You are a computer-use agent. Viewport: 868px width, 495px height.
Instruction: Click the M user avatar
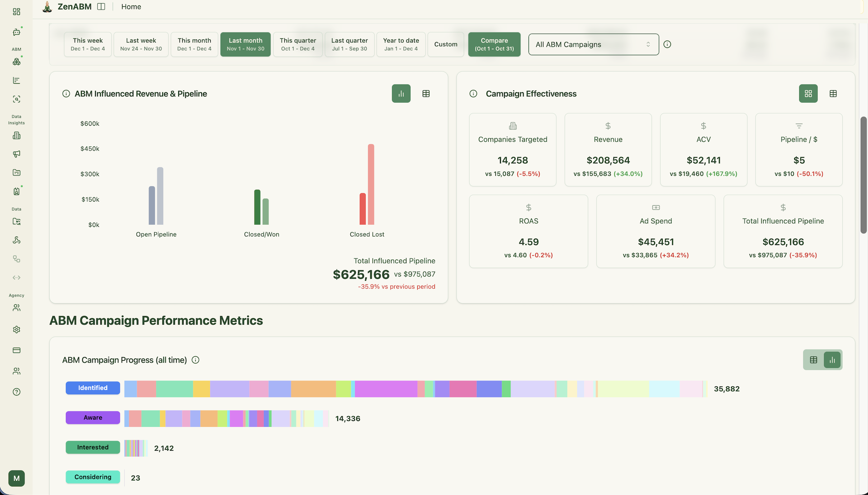[x=17, y=478]
